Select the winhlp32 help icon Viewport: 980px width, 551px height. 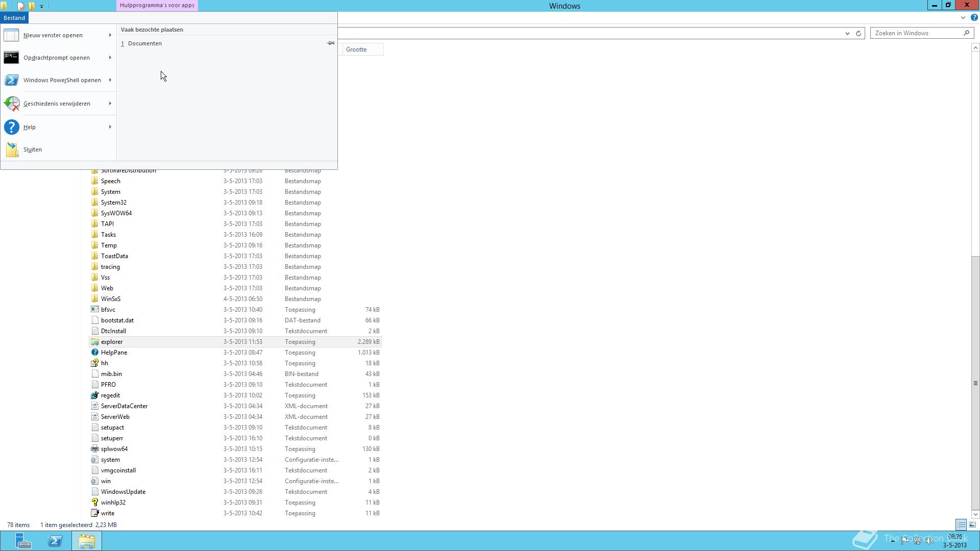coord(95,503)
